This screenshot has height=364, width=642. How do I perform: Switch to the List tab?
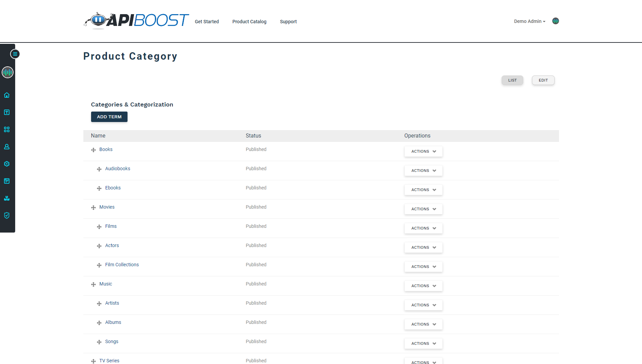[512, 80]
